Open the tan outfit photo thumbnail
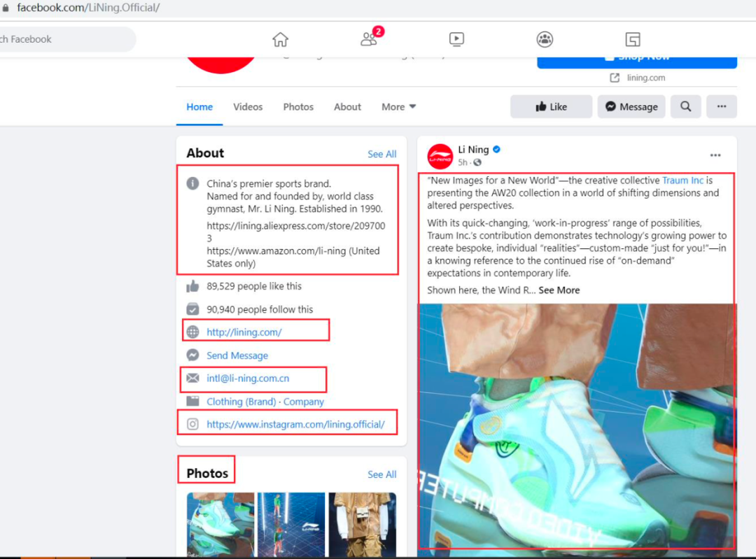Image resolution: width=756 pixels, height=559 pixels. tap(363, 524)
